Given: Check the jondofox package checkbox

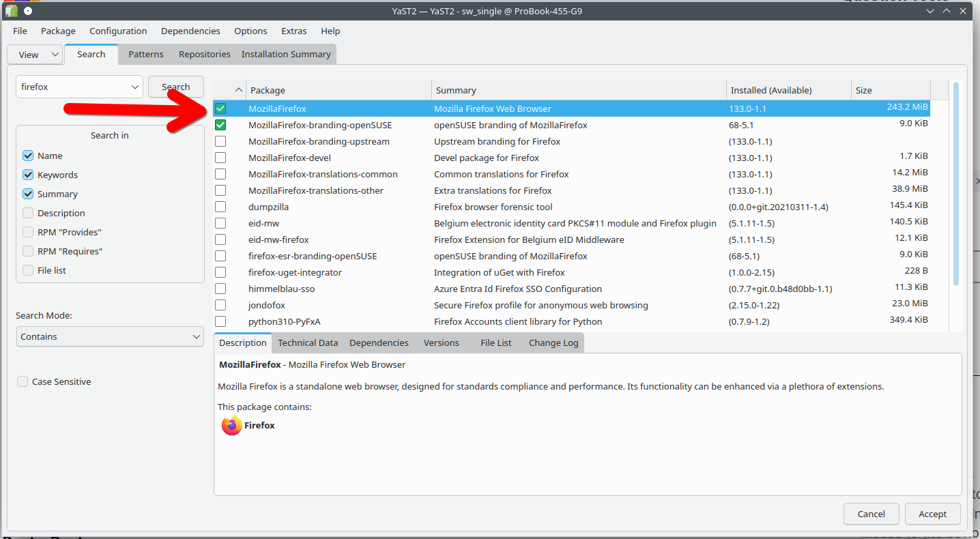Looking at the screenshot, I should tap(220, 305).
